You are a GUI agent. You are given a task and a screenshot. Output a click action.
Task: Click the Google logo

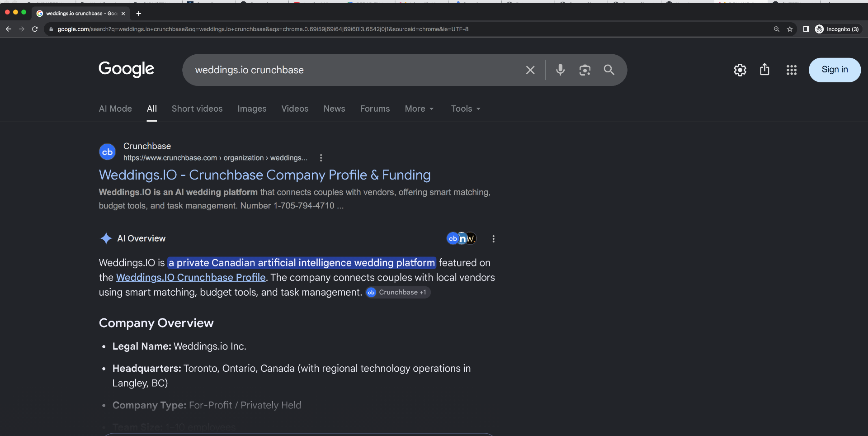point(127,69)
